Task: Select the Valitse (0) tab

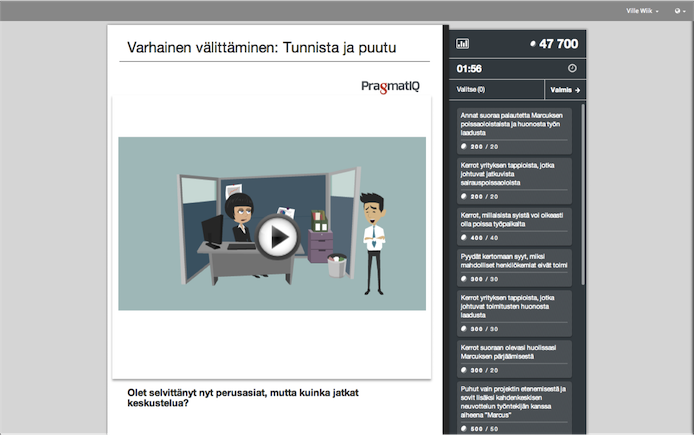Action: click(471, 90)
